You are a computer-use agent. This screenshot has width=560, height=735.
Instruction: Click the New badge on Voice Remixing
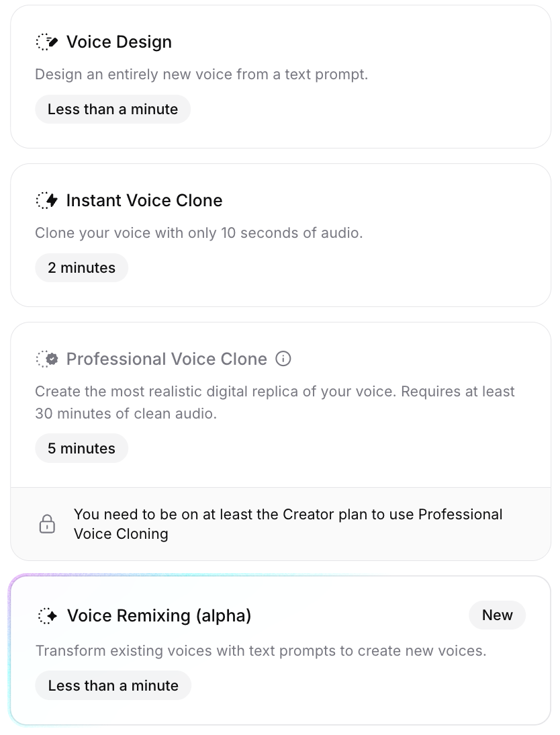[x=497, y=615]
